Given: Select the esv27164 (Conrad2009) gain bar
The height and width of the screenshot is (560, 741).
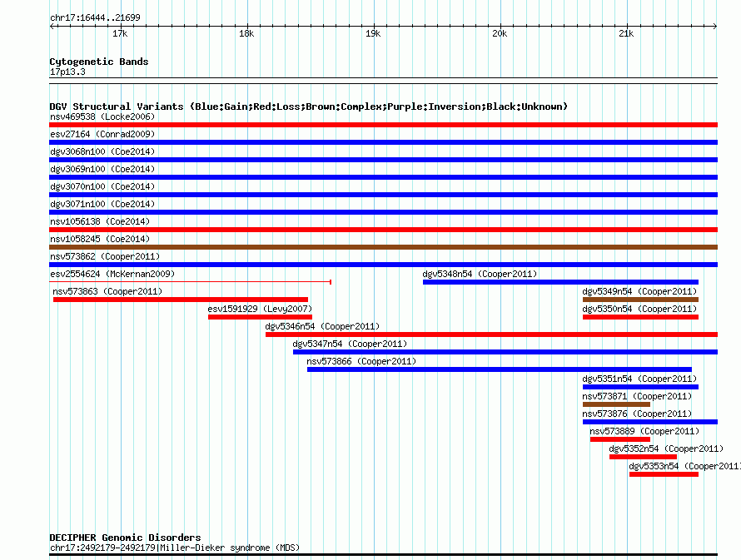Looking at the screenshot, I should click(383, 142).
